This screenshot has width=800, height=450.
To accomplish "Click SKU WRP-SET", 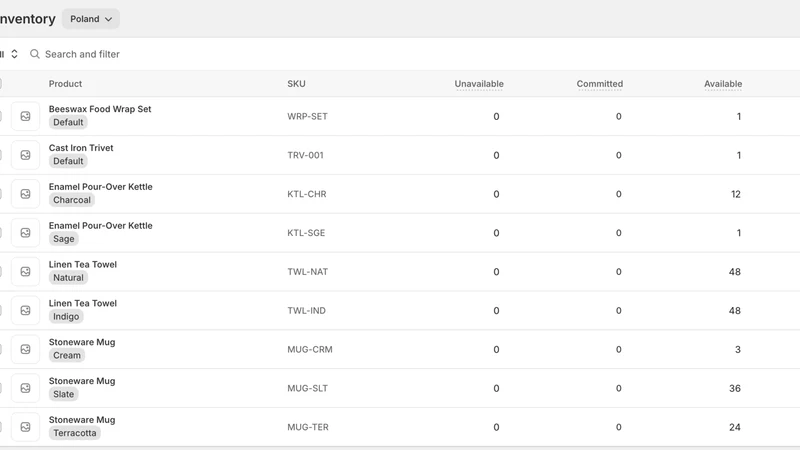I will [307, 116].
